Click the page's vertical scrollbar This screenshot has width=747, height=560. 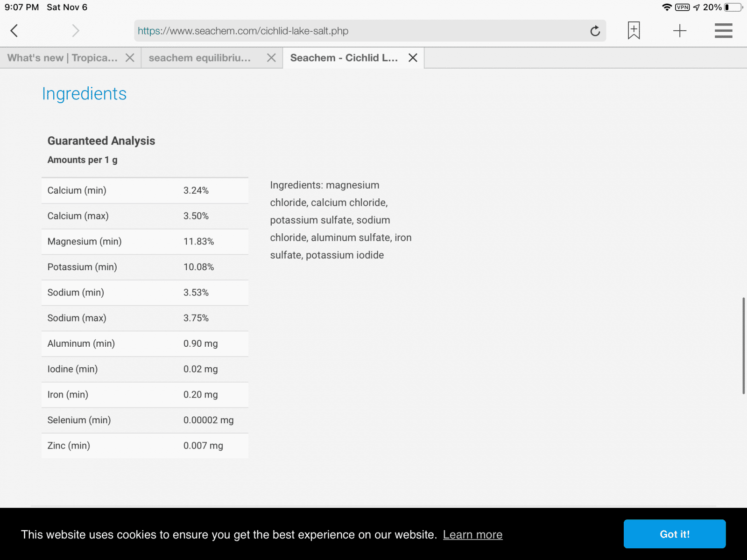click(743, 346)
